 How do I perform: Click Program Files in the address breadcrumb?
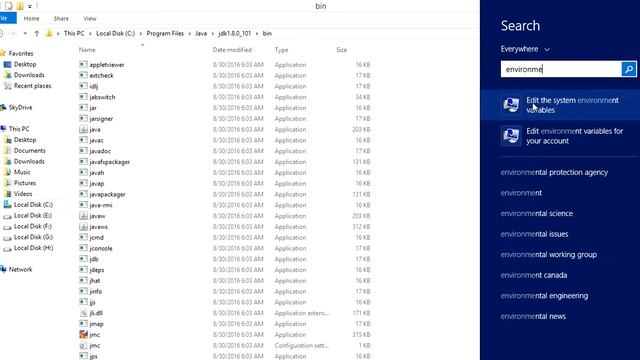click(165, 33)
